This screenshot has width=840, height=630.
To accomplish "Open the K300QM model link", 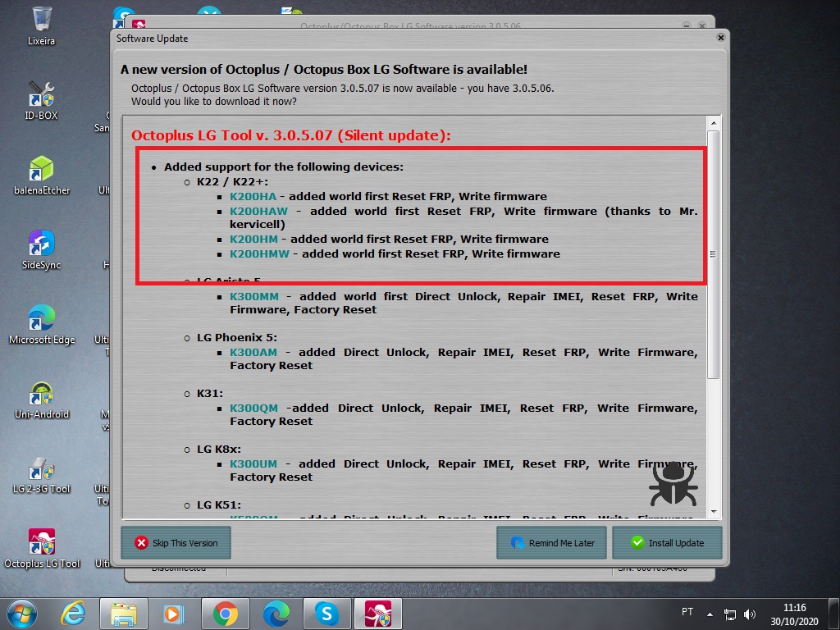I will pyautogui.click(x=254, y=409).
